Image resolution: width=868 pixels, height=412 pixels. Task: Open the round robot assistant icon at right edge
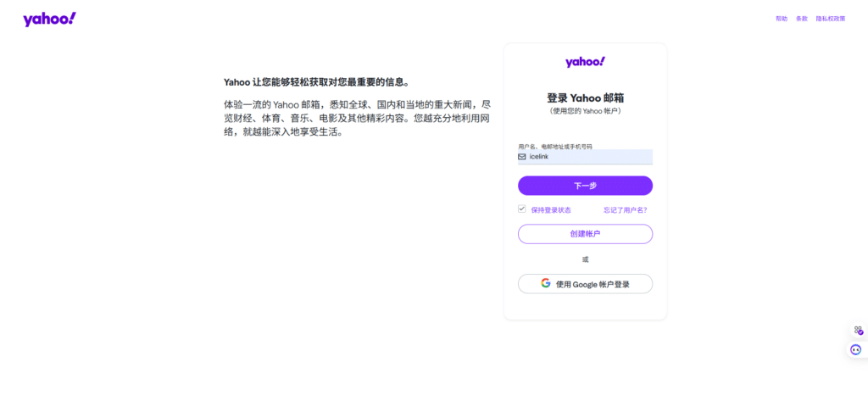[856, 349]
